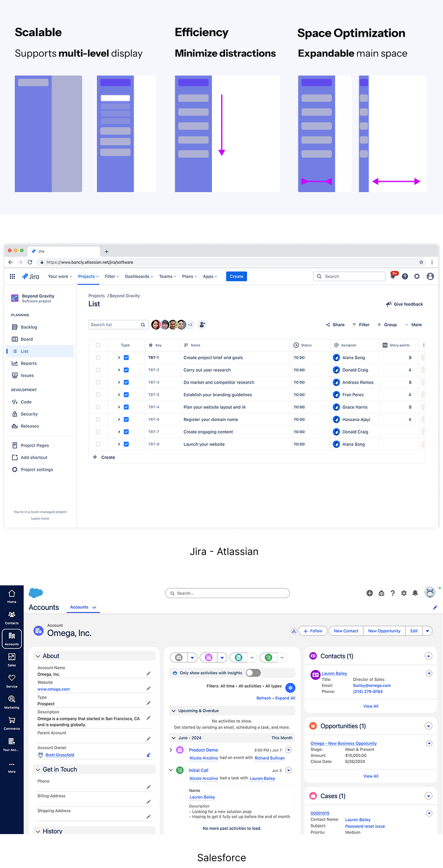This screenshot has width=443, height=868.
Task: Click the Follow button
Action: coord(313,631)
